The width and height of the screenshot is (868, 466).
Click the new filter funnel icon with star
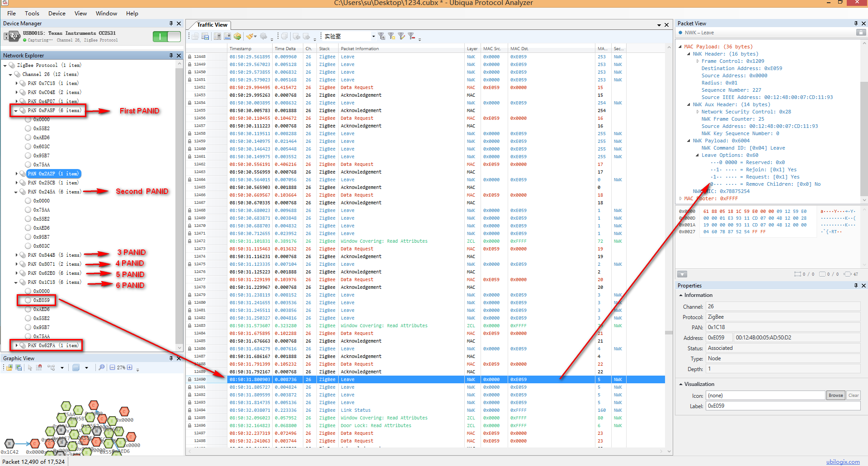pos(392,36)
